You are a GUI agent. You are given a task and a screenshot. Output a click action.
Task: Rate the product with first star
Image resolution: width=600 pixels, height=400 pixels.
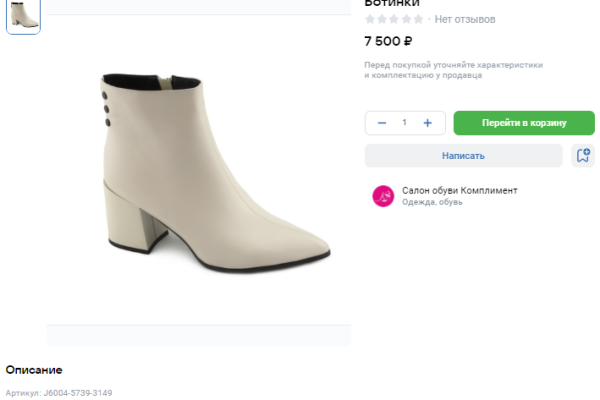(x=370, y=19)
